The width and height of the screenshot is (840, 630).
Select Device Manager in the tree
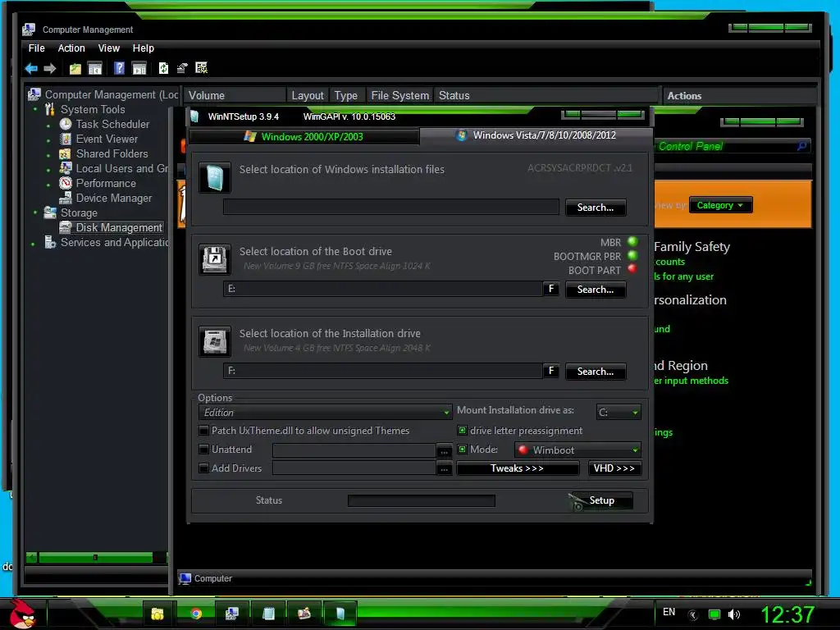[x=113, y=199]
